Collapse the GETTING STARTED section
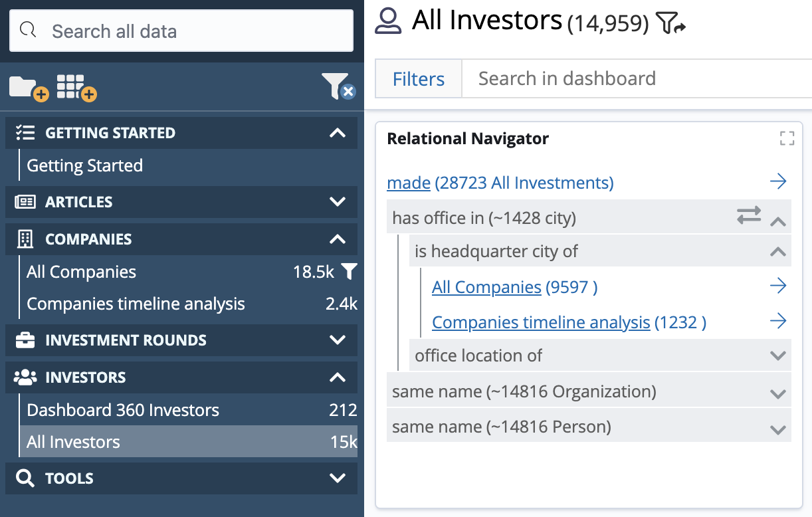The width and height of the screenshot is (812, 517). (x=338, y=132)
